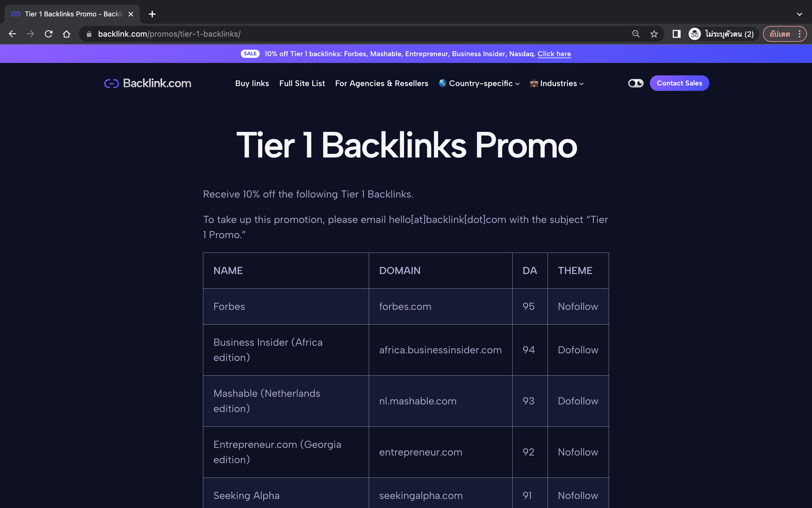The height and width of the screenshot is (508, 812).
Task: Click 'forbes.com' domain cell
Action: (x=441, y=306)
